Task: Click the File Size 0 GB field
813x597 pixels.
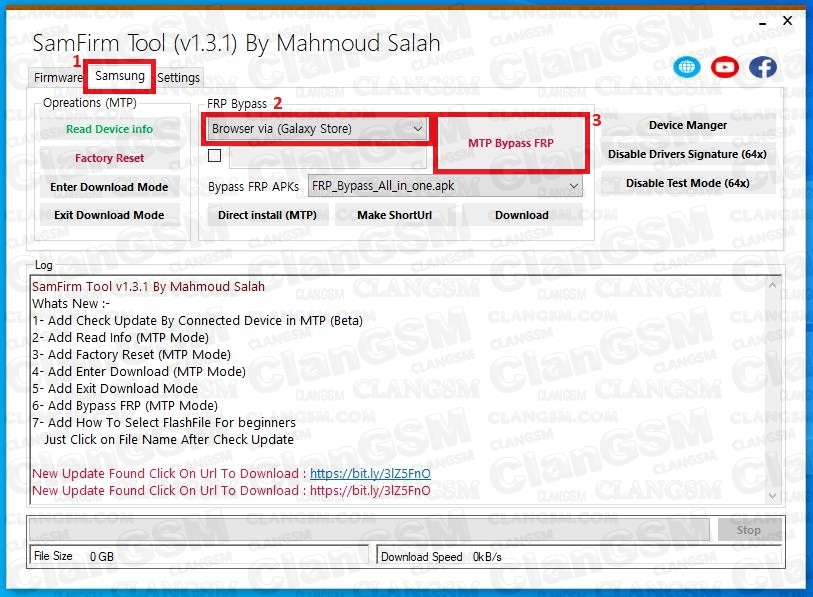Action: click(200, 556)
